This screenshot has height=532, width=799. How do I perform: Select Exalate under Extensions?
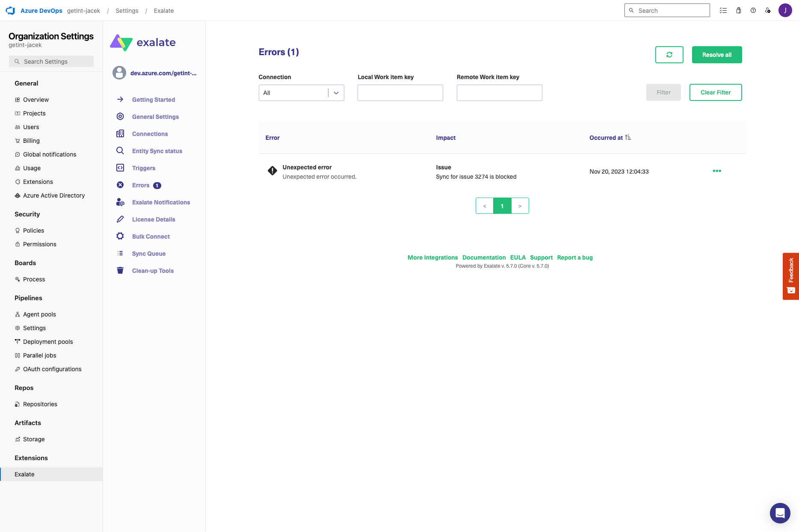click(x=51, y=474)
